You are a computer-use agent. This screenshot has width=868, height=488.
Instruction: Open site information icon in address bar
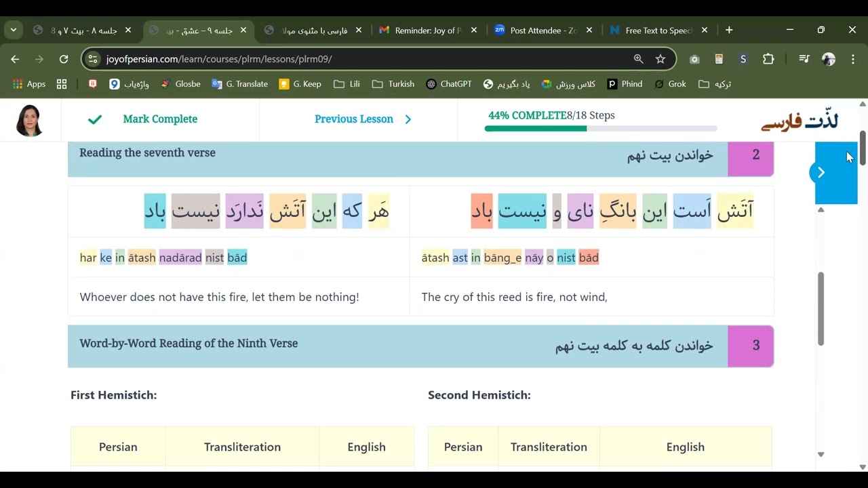point(94,59)
